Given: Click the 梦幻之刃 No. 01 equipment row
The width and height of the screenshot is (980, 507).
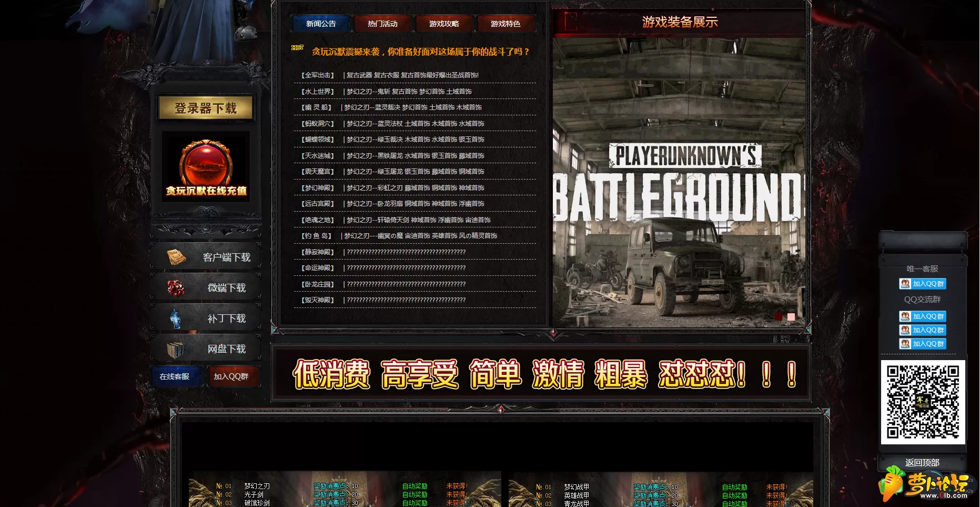Looking at the screenshot, I should (x=342, y=486).
